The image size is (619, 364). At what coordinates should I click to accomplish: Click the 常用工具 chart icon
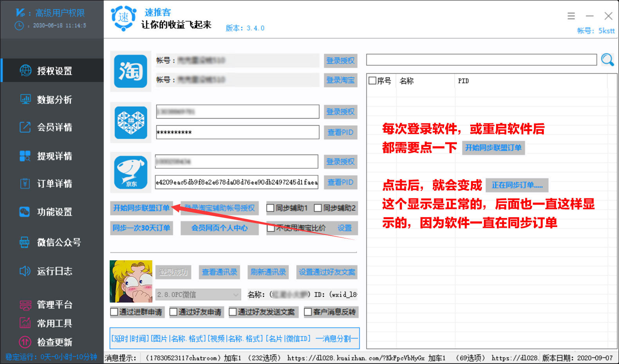point(25,323)
